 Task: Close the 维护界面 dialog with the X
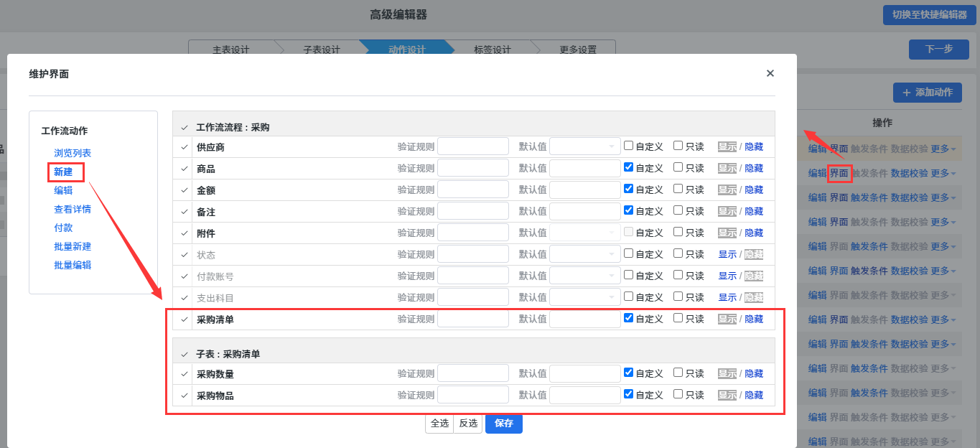point(770,73)
